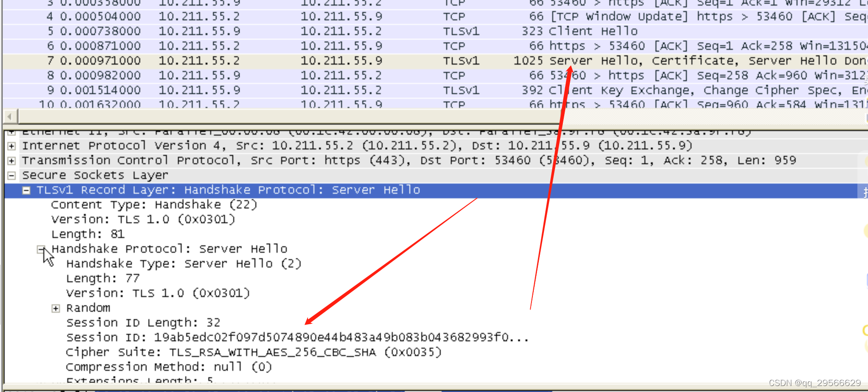This screenshot has height=392, width=868.
Task: Click time 0.000971000 in packet 7
Action: (100, 61)
